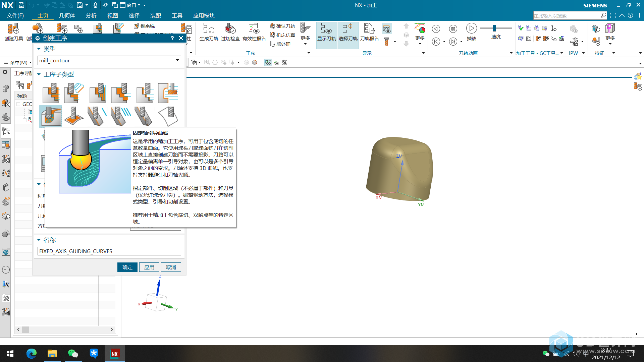Click Apply (应用) in the dialog

149,267
